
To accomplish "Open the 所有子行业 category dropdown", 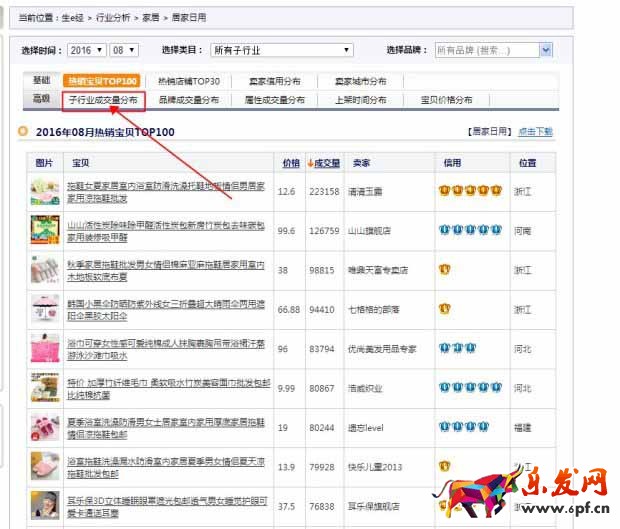I will [x=281, y=50].
